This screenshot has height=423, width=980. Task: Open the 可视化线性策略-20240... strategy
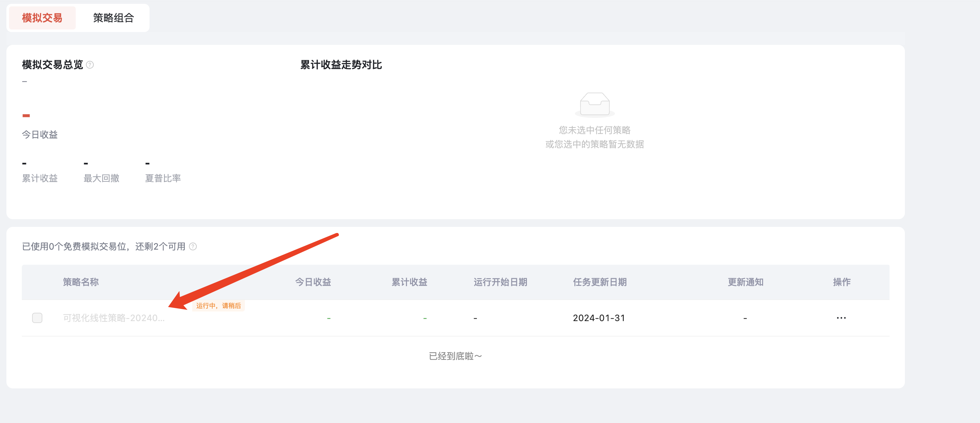pos(113,318)
